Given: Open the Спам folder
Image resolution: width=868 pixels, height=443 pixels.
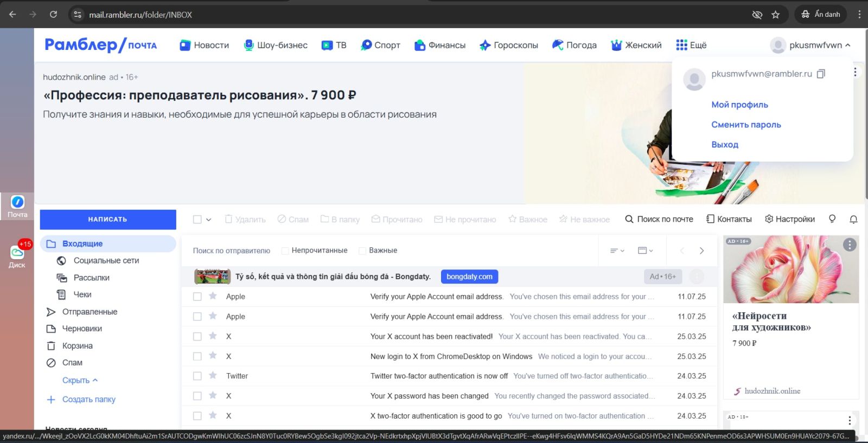Looking at the screenshot, I should [72, 363].
